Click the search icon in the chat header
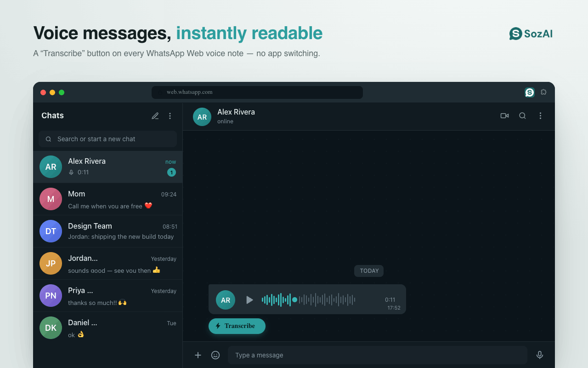Screen dimensions: 588x368 click(x=522, y=116)
